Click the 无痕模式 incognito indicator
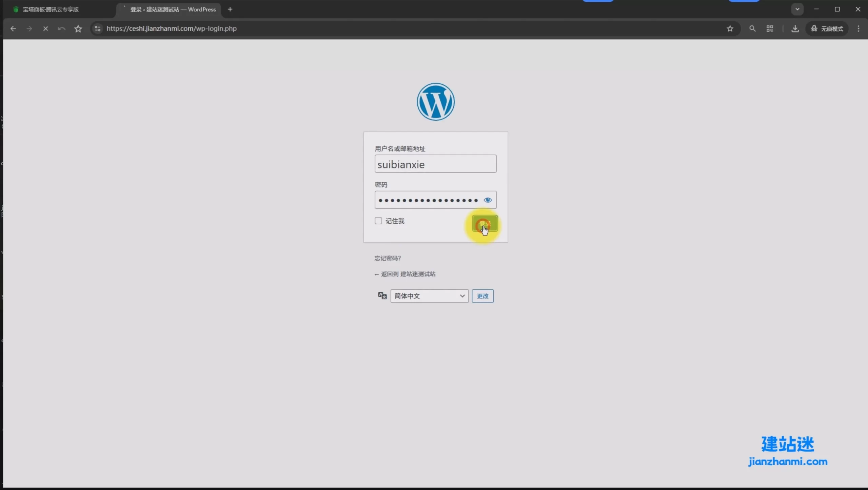This screenshot has height=490, width=868. point(827,28)
